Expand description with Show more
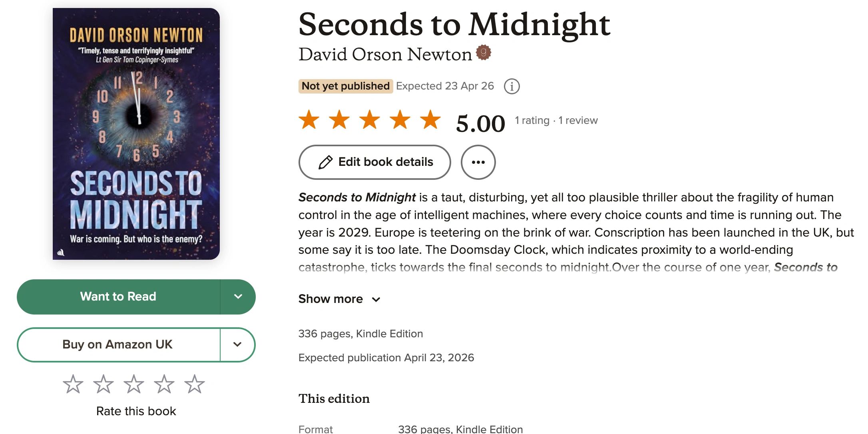The width and height of the screenshot is (868, 434). point(339,299)
